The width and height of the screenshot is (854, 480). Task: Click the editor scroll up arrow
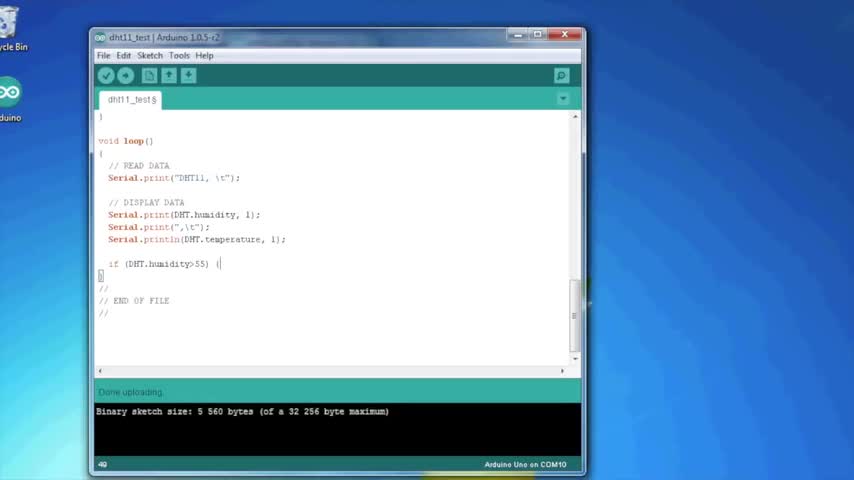coord(575,117)
